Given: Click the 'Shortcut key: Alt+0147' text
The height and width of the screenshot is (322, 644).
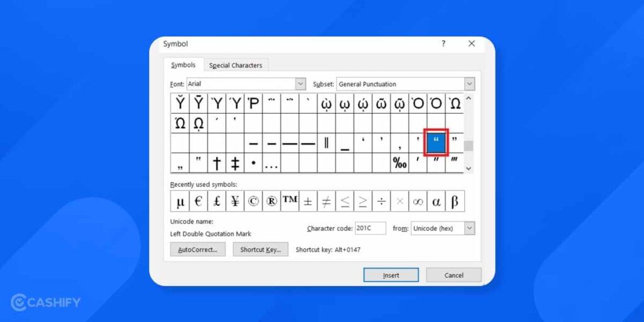Looking at the screenshot, I should pyautogui.click(x=328, y=250).
